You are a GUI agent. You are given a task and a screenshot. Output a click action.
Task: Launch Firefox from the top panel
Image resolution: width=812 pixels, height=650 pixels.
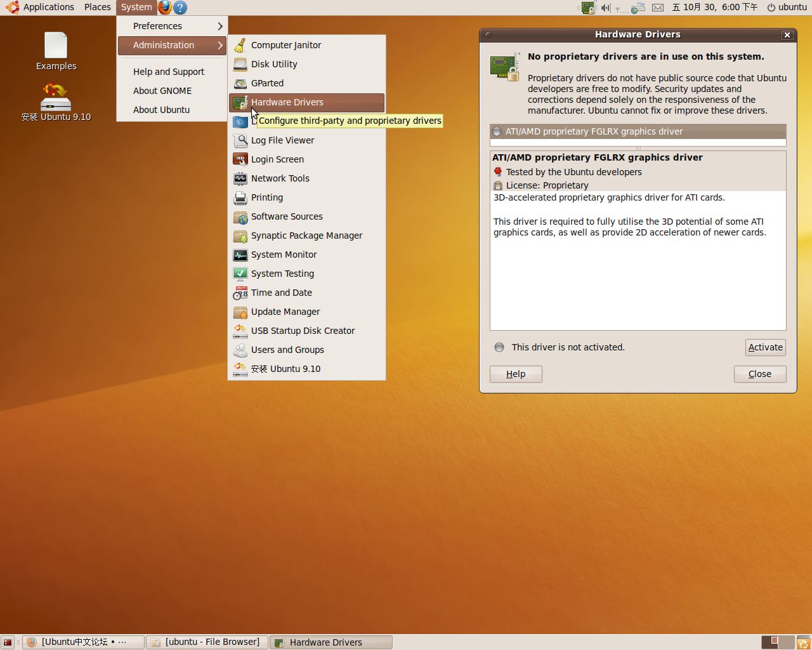[x=165, y=8]
